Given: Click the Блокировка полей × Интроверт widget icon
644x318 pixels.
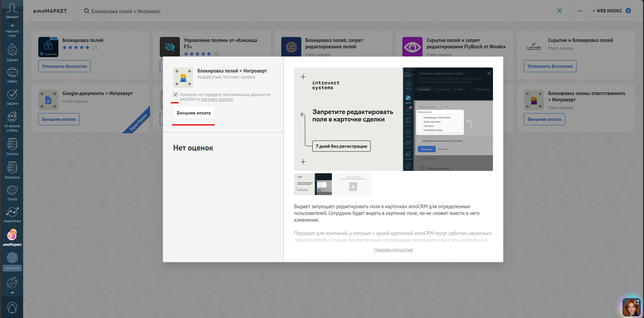Looking at the screenshot, I should pos(183,78).
